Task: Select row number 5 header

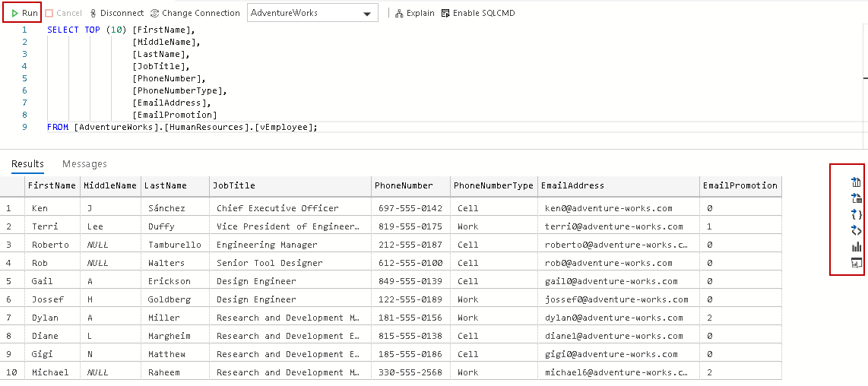Action: pos(9,281)
